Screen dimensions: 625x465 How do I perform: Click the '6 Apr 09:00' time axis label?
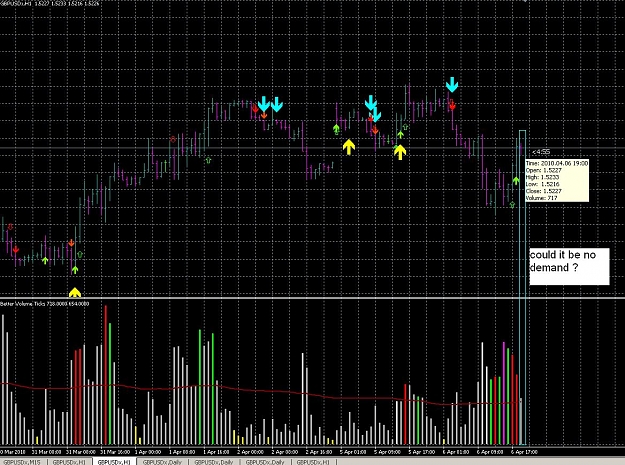tap(490, 452)
